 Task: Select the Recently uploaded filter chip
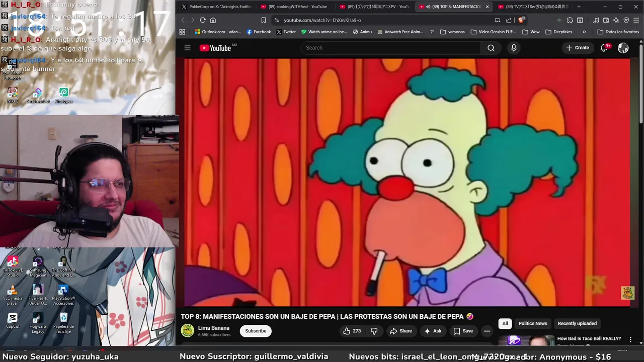(x=577, y=323)
